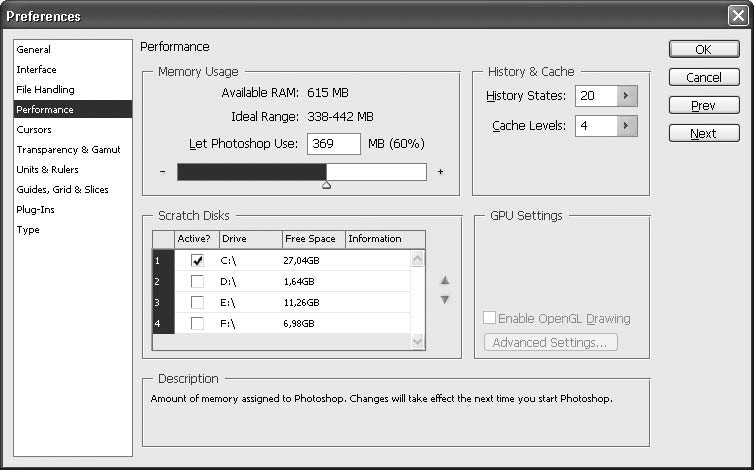The width and height of the screenshot is (754, 470).
Task: Close the Preferences dialog
Action: [x=738, y=16]
